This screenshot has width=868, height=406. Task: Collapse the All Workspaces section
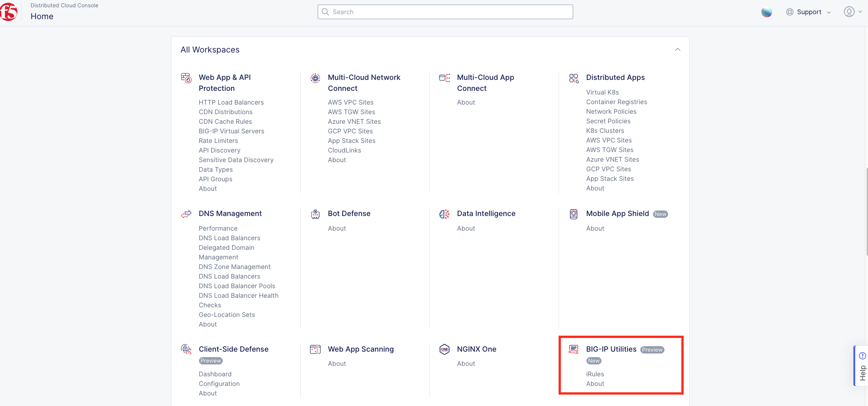678,50
